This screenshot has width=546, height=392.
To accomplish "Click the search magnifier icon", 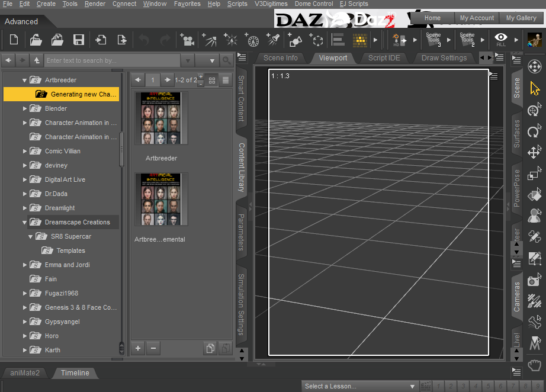I will tap(226, 60).
